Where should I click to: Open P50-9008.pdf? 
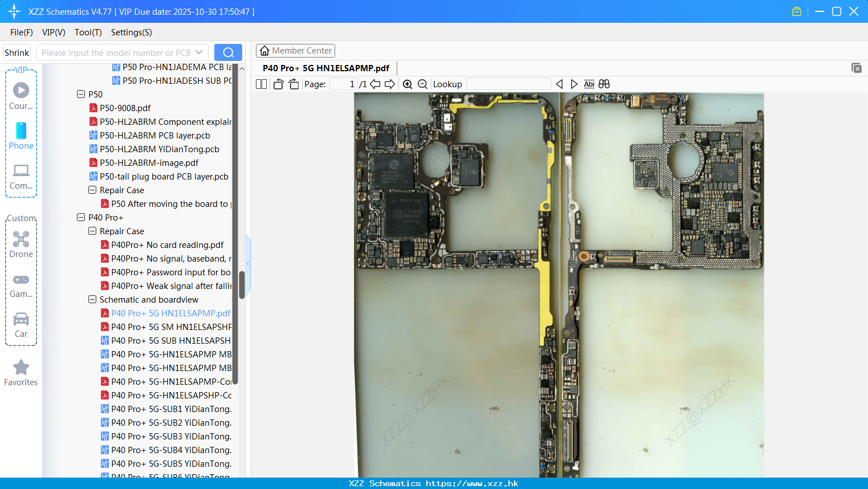click(125, 108)
